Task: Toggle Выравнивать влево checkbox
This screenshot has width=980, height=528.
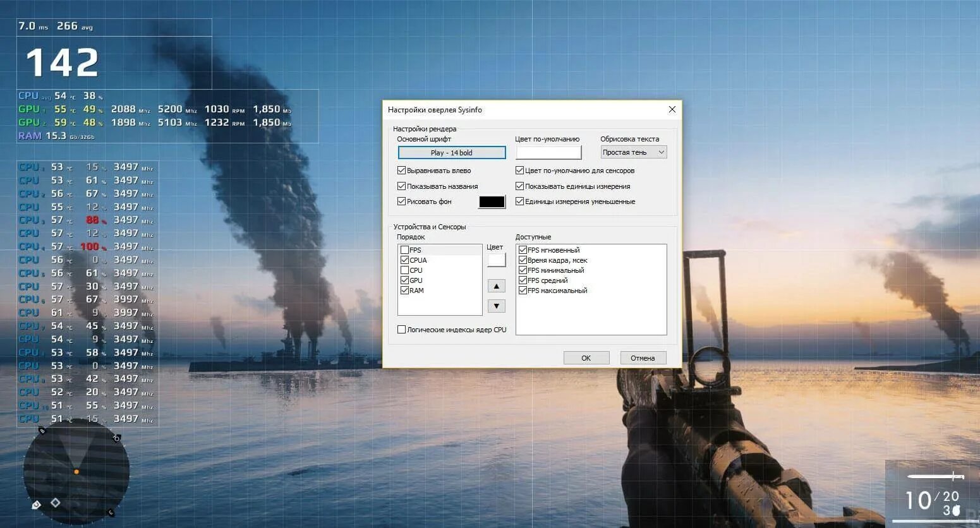Action: point(401,171)
